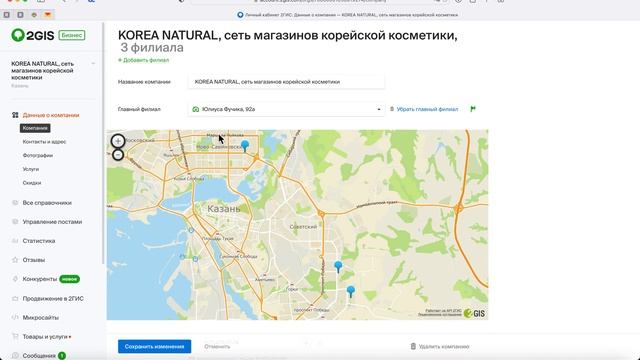Select the orange pinned browser tab
This screenshot has width=640, height=360.
pos(47,15)
